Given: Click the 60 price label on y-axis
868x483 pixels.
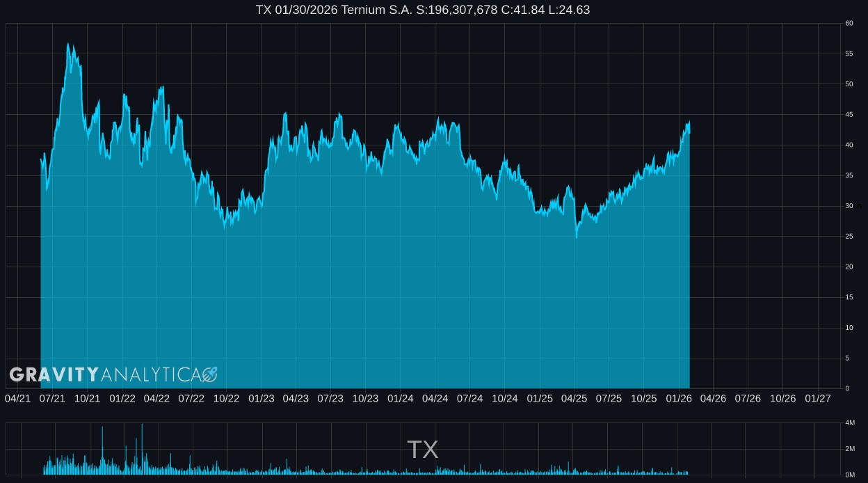Looking at the screenshot, I should (849, 24).
